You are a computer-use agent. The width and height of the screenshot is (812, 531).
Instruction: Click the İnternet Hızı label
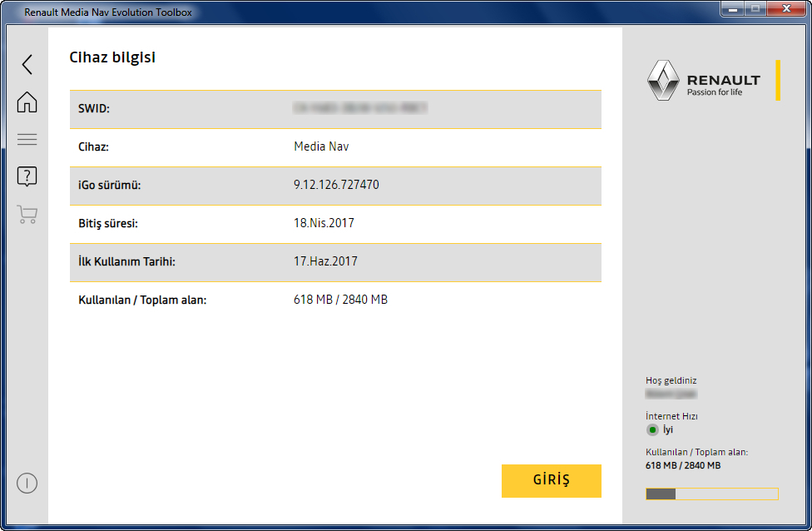click(x=671, y=416)
